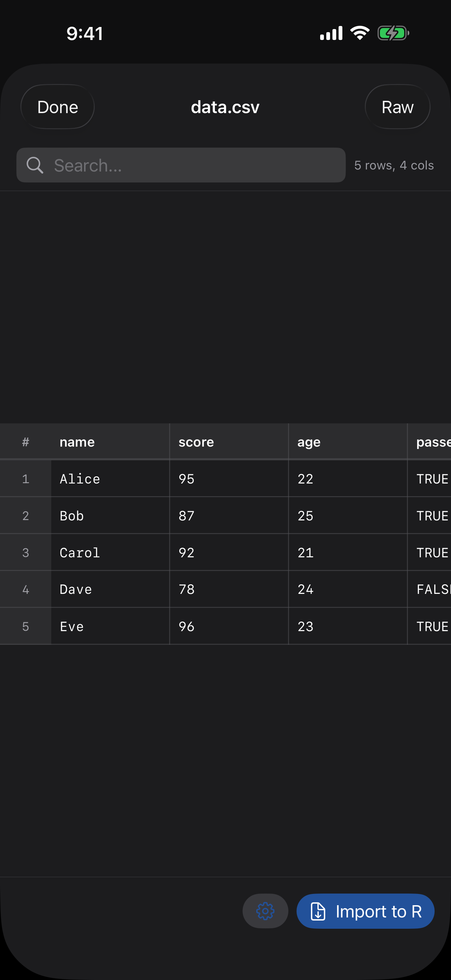
Task: Tap the charging battery indicator
Action: pos(393,33)
